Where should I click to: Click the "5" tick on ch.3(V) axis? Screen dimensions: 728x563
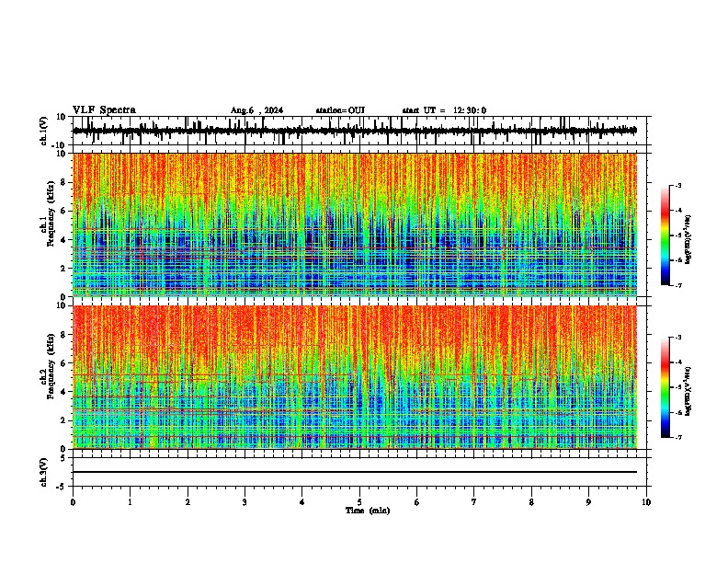pos(64,457)
